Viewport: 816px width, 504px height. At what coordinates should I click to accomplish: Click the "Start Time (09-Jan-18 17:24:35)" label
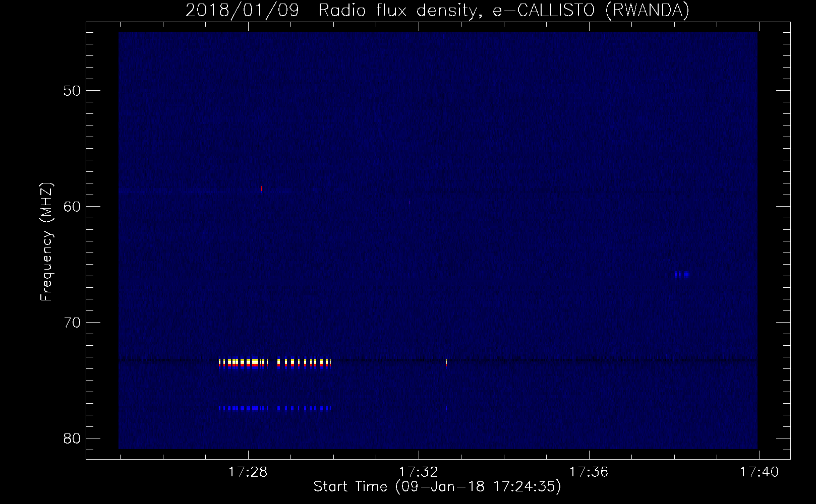point(437,487)
